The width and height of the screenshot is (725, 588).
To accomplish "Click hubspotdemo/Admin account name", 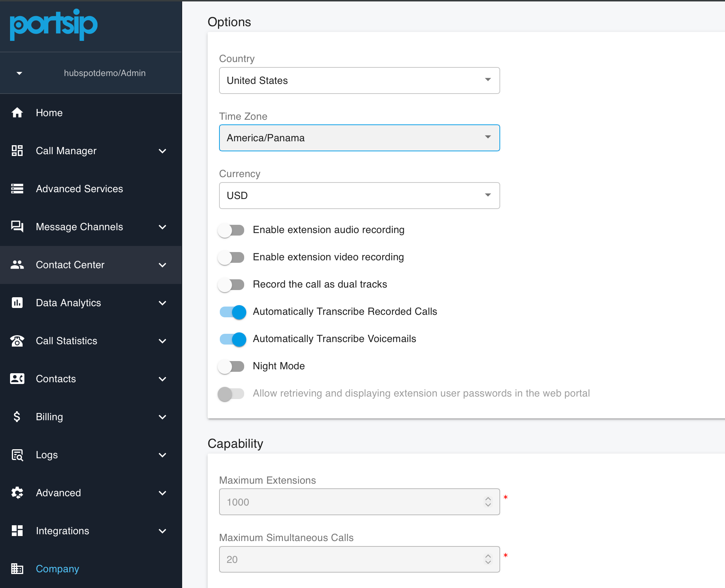I will [105, 73].
